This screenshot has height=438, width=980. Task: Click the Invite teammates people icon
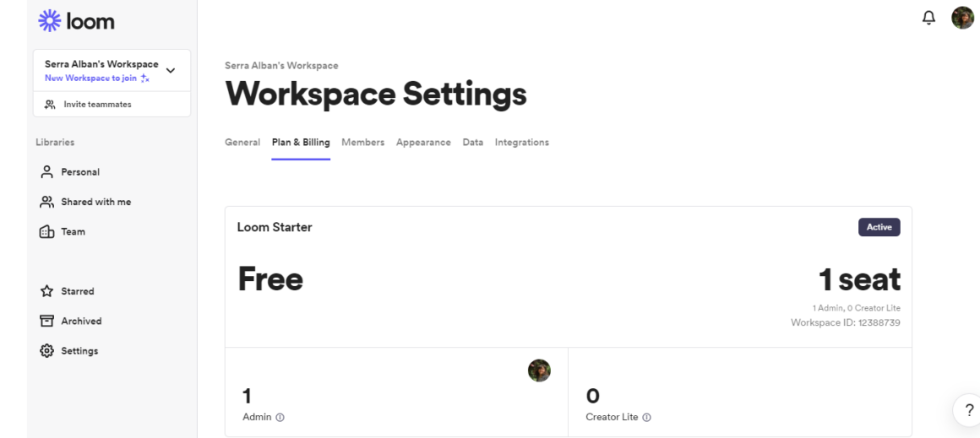(50, 104)
